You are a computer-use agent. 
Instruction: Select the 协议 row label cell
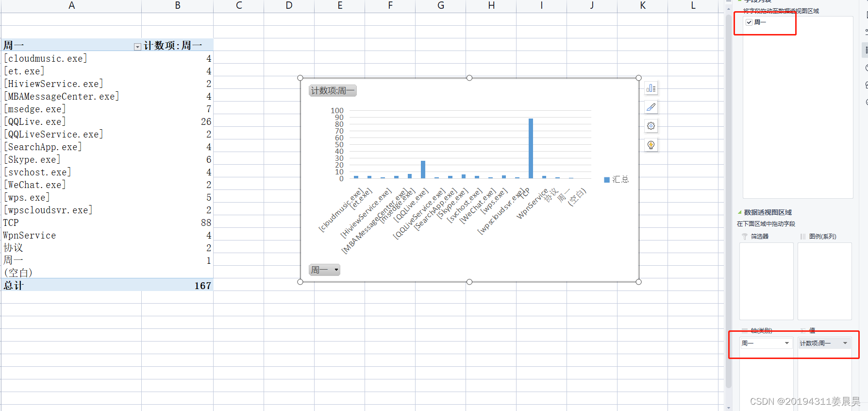71,248
